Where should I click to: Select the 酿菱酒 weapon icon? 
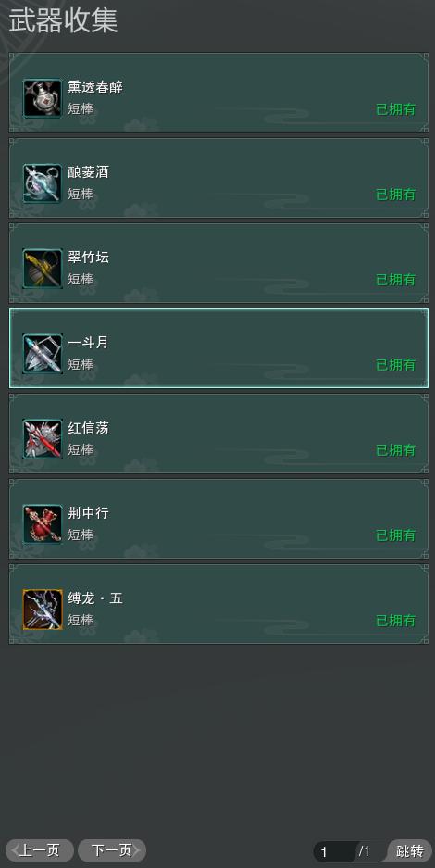pos(43,183)
